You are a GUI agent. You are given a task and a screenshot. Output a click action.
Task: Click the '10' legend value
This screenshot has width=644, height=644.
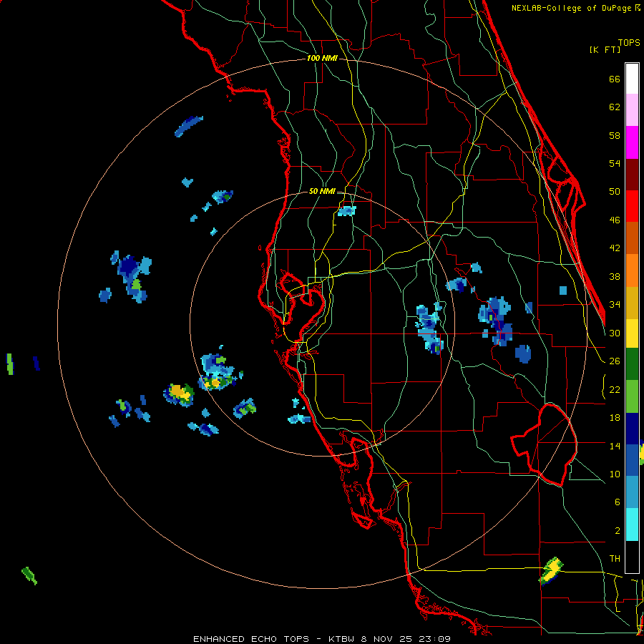click(x=615, y=474)
